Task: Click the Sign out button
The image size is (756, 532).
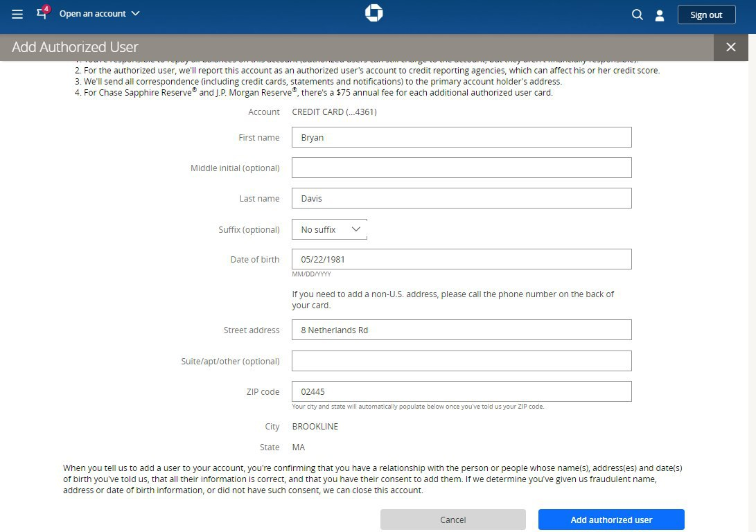Action: 706,15
